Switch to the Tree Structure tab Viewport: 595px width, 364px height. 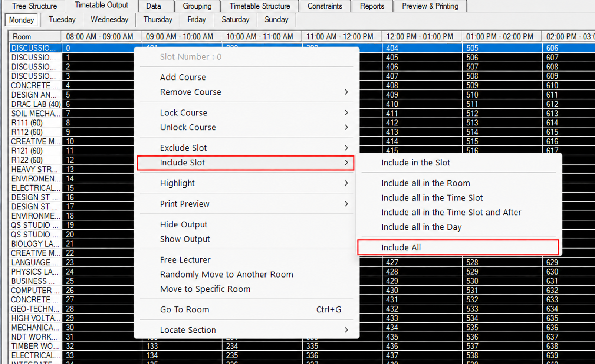tap(34, 6)
